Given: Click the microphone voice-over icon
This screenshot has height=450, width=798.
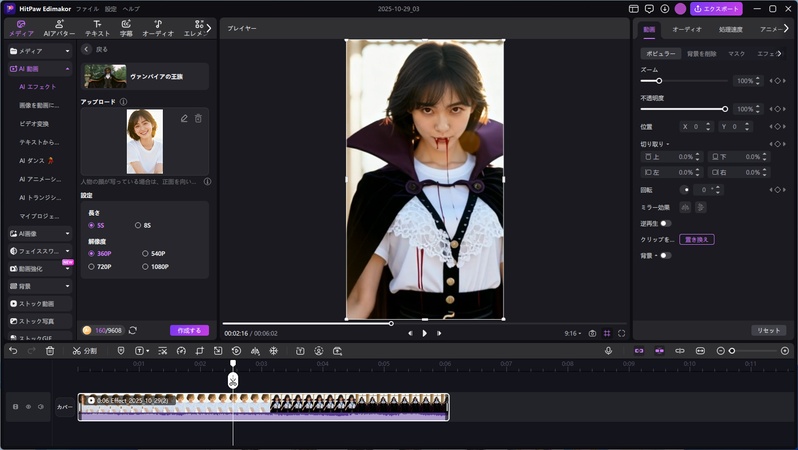Looking at the screenshot, I should point(608,351).
